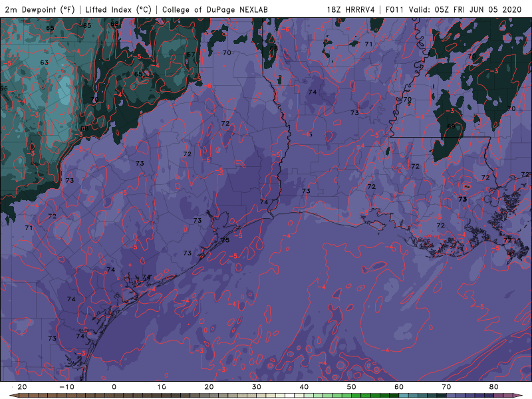Click the color bar label "-10"
The width and height of the screenshot is (532, 399).
coord(66,387)
